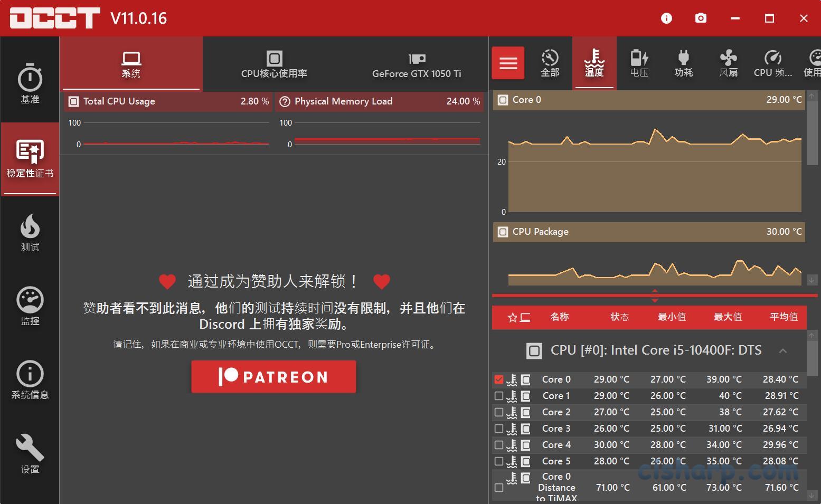Screen dimensions: 821x504
Task: Uncheck Core 0 in the sensor list
Action: coord(499,379)
